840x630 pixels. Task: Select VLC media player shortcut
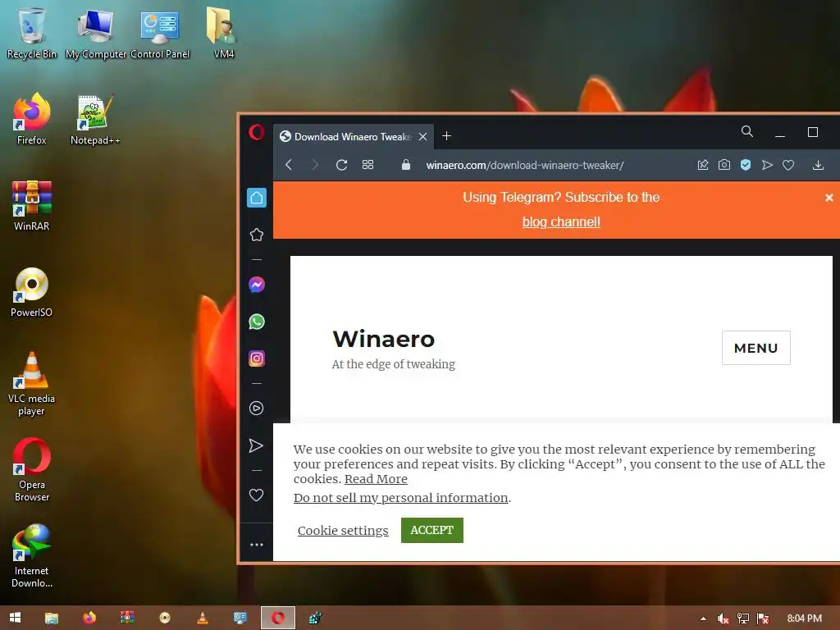(x=32, y=384)
